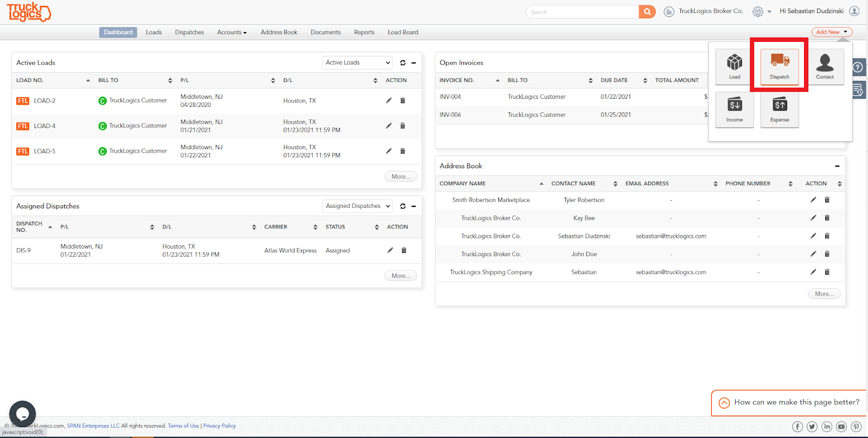Visit the Facebook page icon

coord(797,427)
